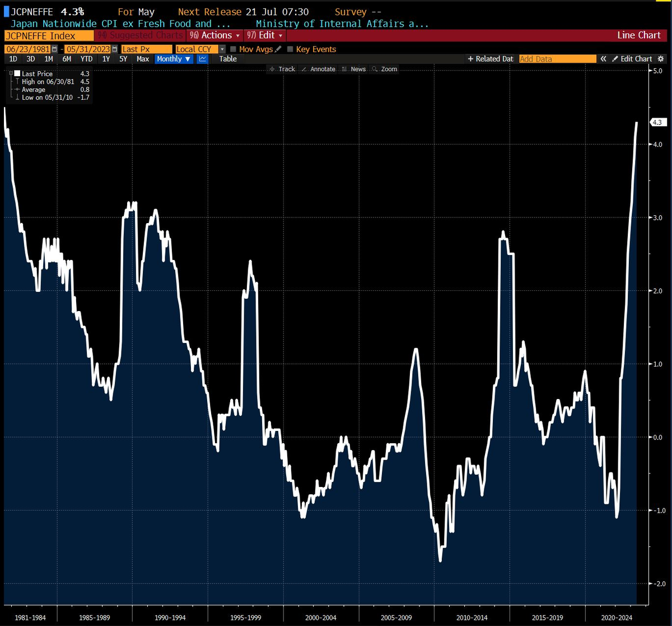Open the end date calendar picker icon
This screenshot has width=672, height=626.
coord(115,49)
